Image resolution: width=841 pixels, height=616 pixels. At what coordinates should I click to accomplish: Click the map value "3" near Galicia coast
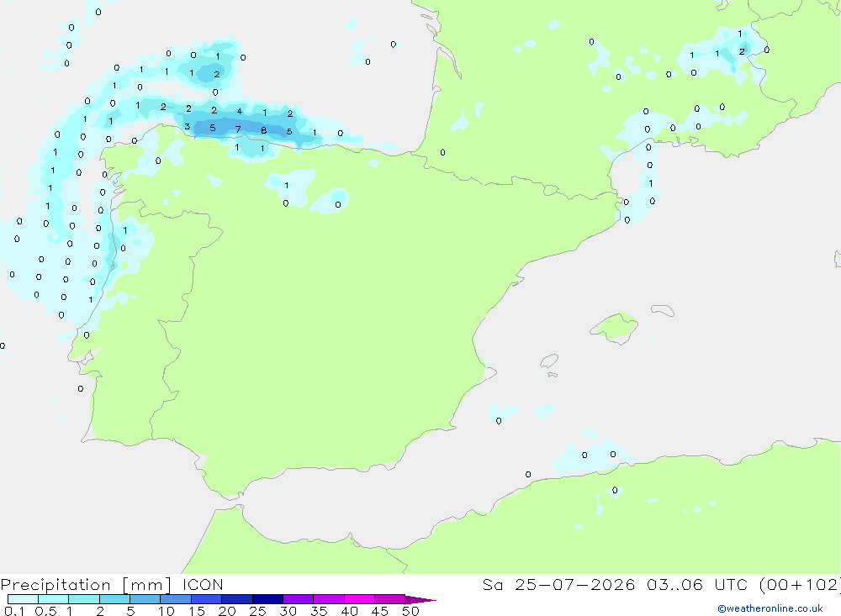coord(188,127)
